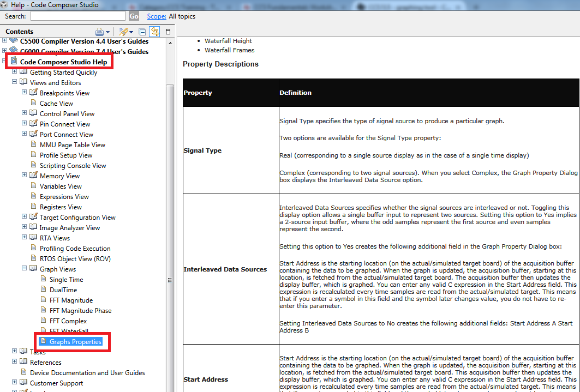The height and width of the screenshot is (392, 580).
Task: Click the page icon beside Cache View
Action: pos(34,102)
